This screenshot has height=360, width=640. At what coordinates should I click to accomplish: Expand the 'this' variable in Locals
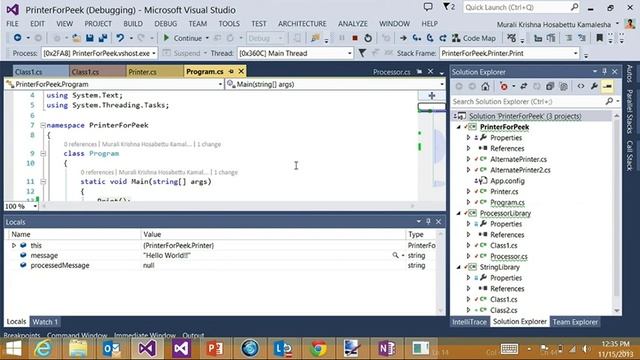(13, 245)
